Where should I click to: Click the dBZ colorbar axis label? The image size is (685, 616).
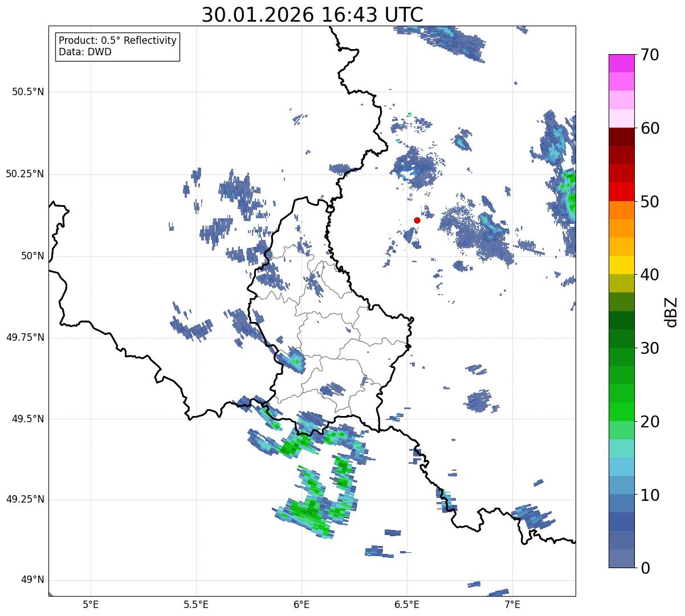[672, 312]
